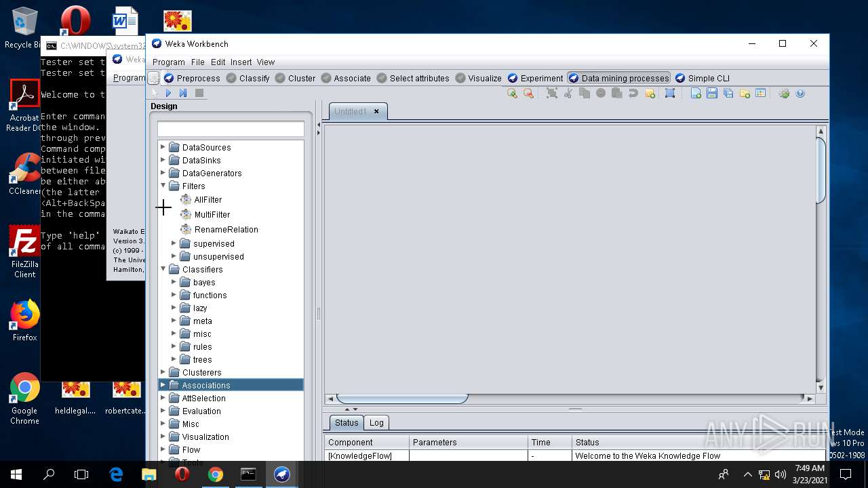The height and width of the screenshot is (488, 868).
Task: Click the stop flow square icon
Action: 199,93
